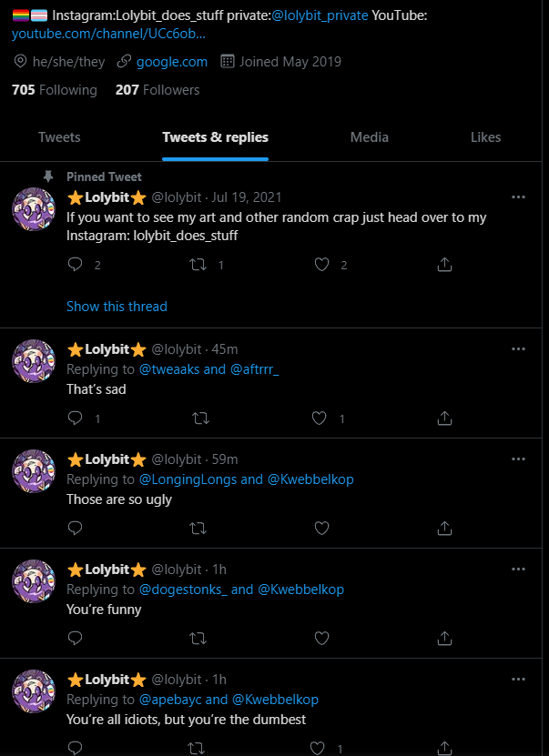Switch to the Media tab
Viewport: 549px width, 756px height.
tap(369, 137)
